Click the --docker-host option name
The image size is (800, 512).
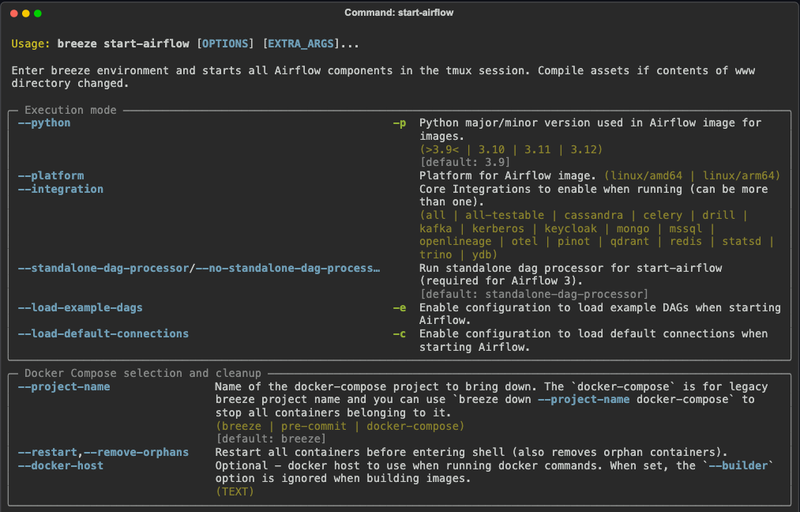click(x=61, y=466)
